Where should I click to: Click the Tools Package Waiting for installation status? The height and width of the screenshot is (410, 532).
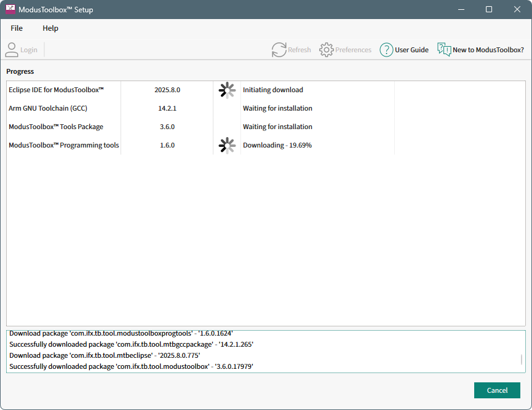point(277,127)
